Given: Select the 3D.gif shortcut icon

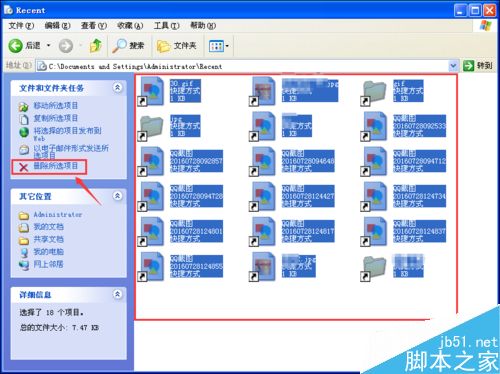Looking at the screenshot, I should point(152,91).
